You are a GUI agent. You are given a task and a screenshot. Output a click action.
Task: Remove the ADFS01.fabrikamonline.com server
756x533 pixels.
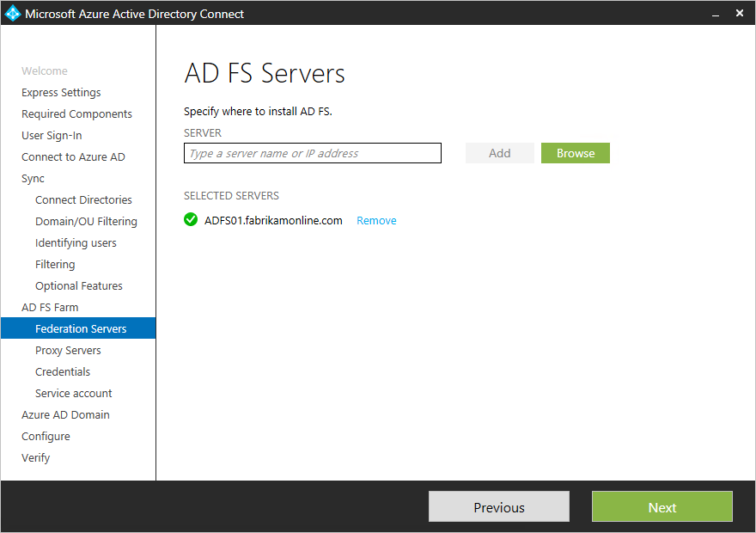[x=376, y=220]
